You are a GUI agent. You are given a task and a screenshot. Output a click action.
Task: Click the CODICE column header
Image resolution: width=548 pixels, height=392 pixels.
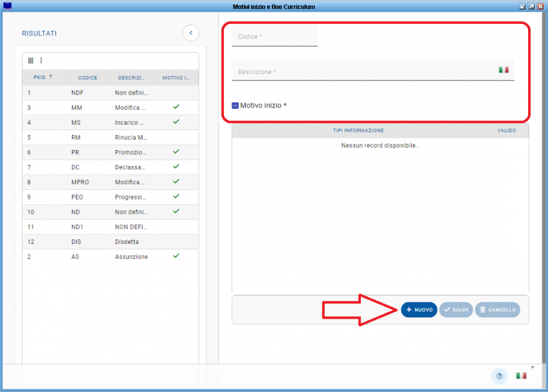88,77
